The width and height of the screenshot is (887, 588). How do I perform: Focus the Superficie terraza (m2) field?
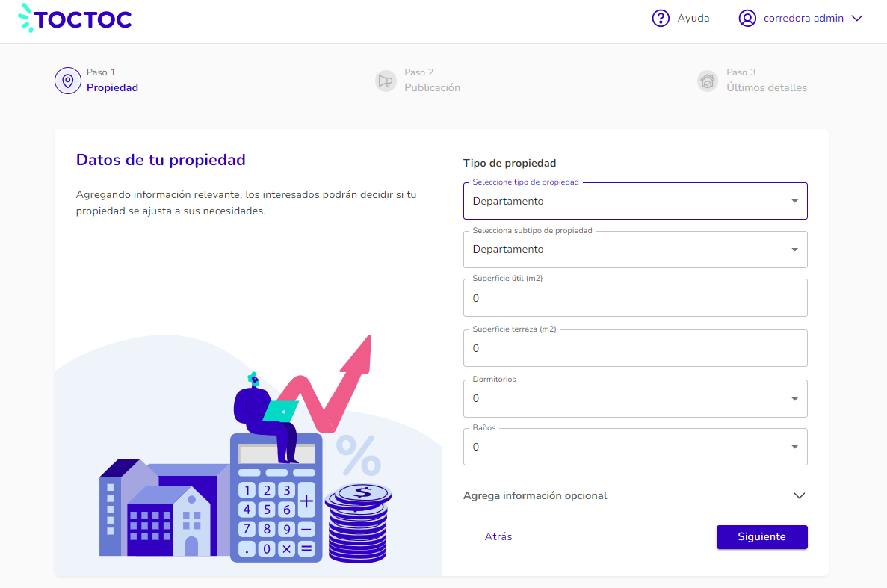[x=634, y=348]
